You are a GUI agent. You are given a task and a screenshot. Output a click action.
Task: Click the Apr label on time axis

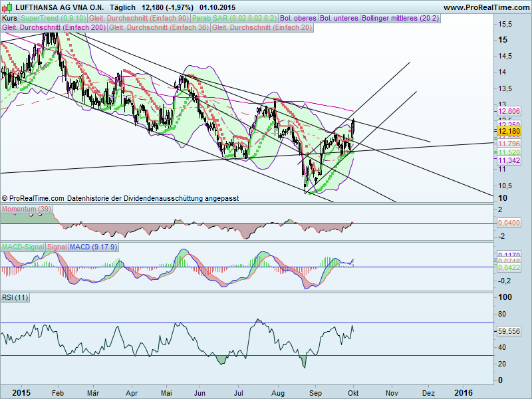[x=132, y=393]
